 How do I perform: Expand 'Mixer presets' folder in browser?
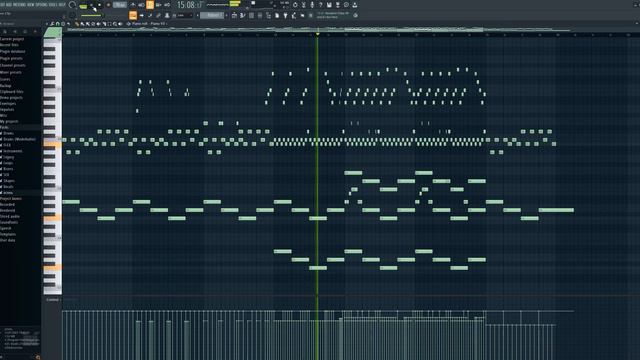click(x=11, y=72)
